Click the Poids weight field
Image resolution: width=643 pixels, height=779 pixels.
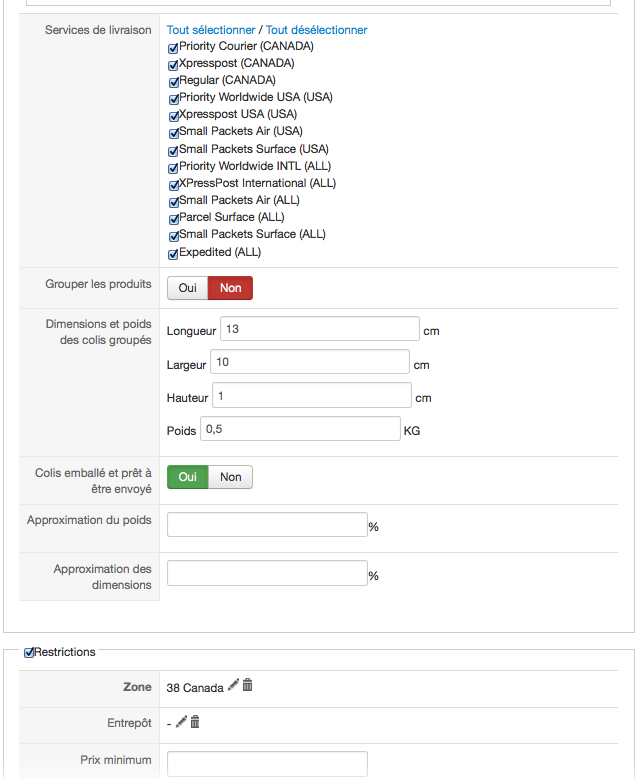coord(300,429)
